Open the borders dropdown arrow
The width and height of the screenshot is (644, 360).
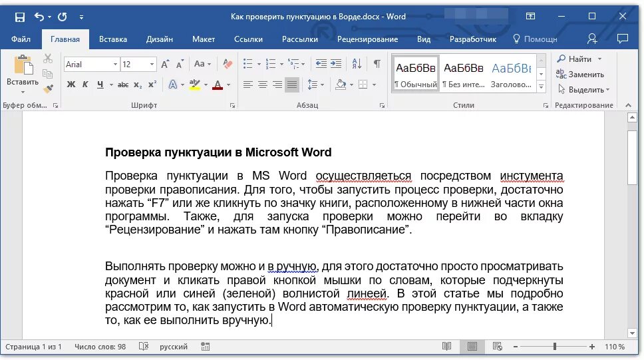[x=374, y=85]
